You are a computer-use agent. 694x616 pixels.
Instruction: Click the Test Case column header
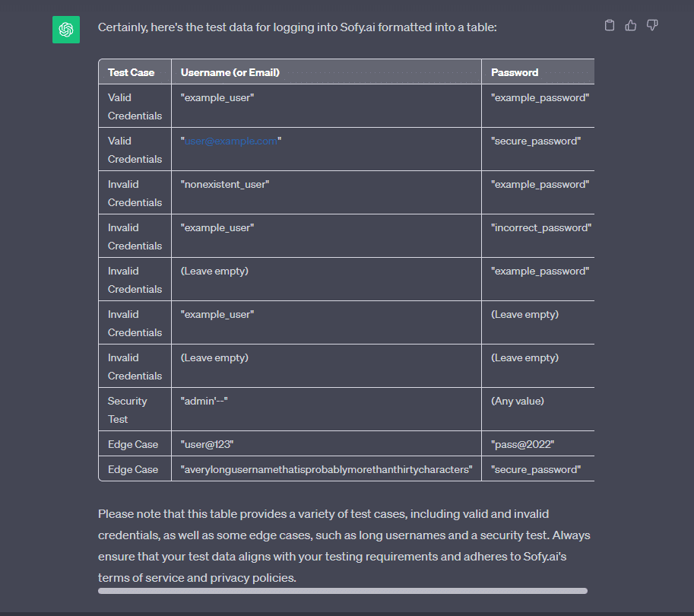(135, 71)
